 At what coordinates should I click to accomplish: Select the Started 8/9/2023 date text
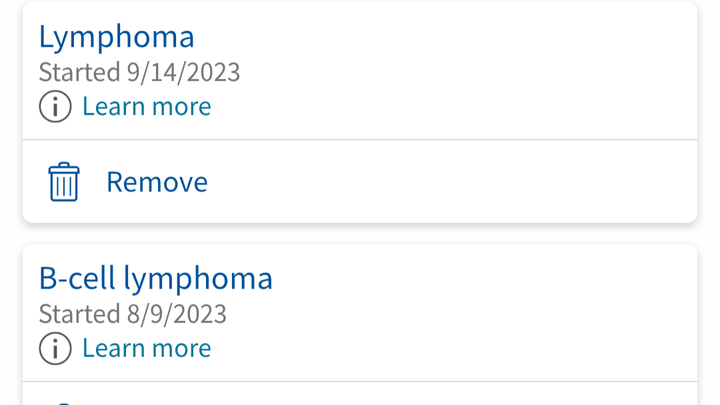pos(133,314)
